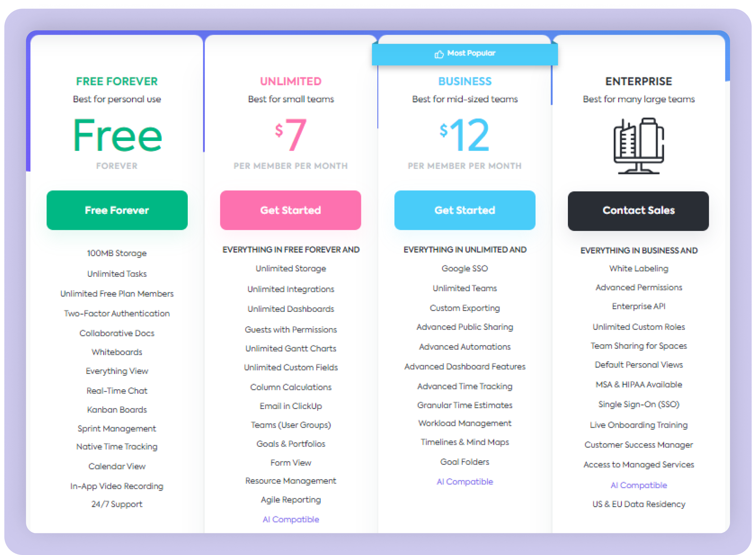Click Unlimited Integrations feature

(x=291, y=289)
